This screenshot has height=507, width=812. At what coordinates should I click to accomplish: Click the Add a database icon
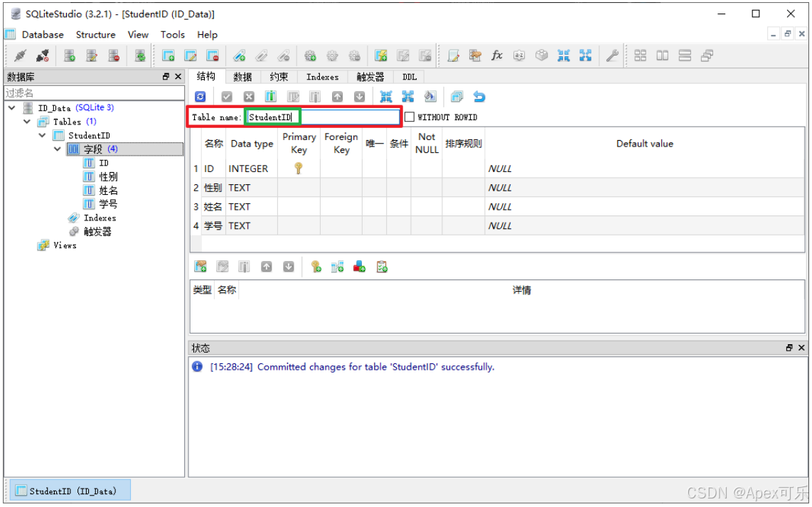pos(70,55)
